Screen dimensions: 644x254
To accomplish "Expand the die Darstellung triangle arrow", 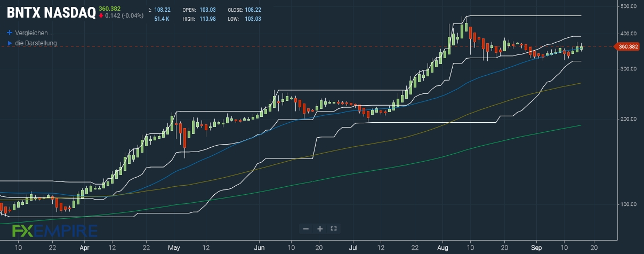I will coord(9,43).
